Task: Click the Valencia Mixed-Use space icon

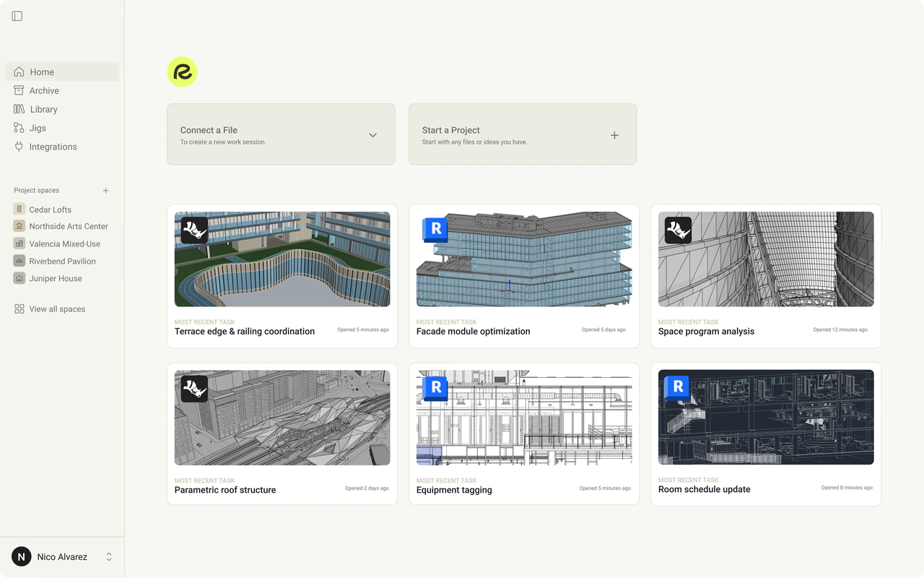Action: coord(19,243)
